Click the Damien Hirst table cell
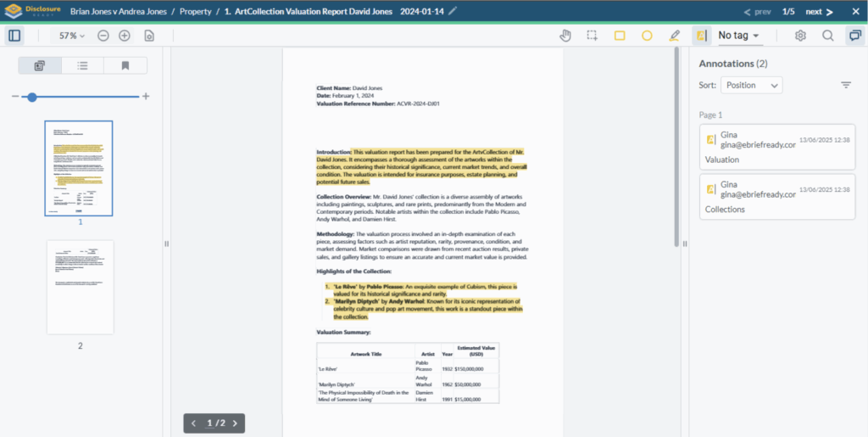 coord(427,395)
